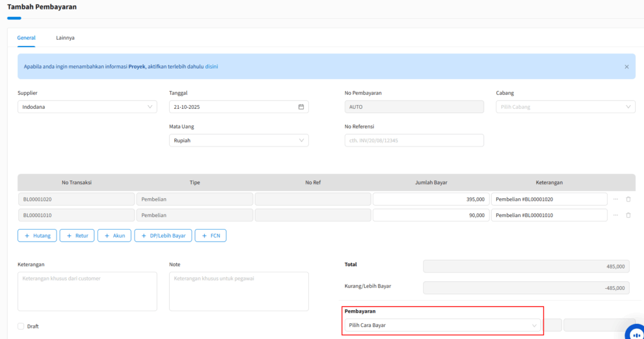
Task: Delete the BL00001010 transaction row
Action: [628, 215]
